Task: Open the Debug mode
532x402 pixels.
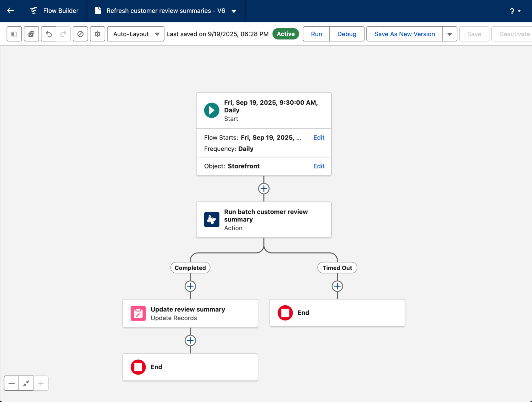Action: point(347,34)
